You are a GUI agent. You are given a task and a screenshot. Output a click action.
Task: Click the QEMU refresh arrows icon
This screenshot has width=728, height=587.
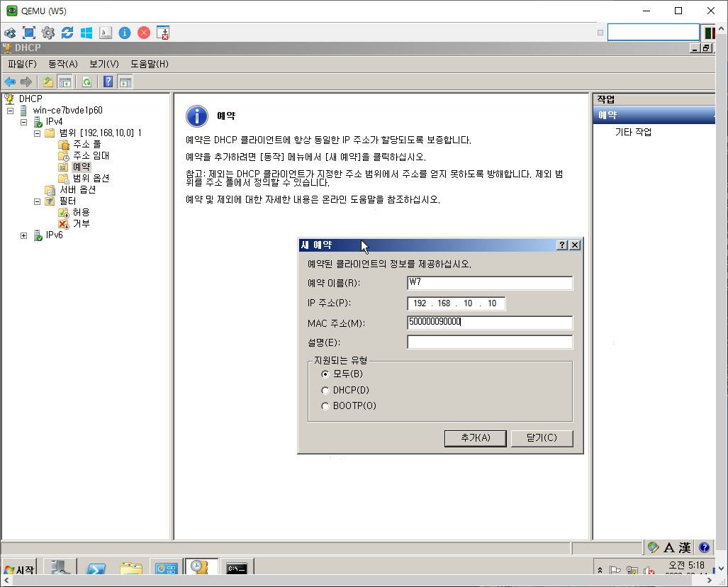click(x=67, y=33)
